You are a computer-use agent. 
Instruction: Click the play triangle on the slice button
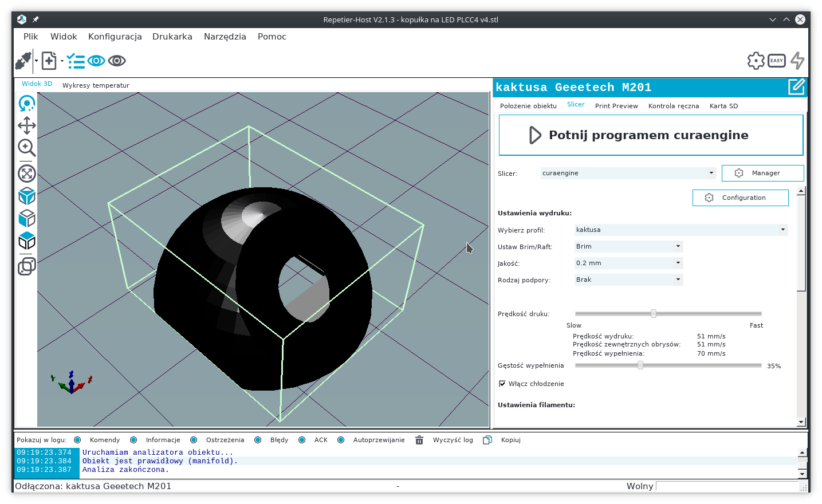[535, 135]
